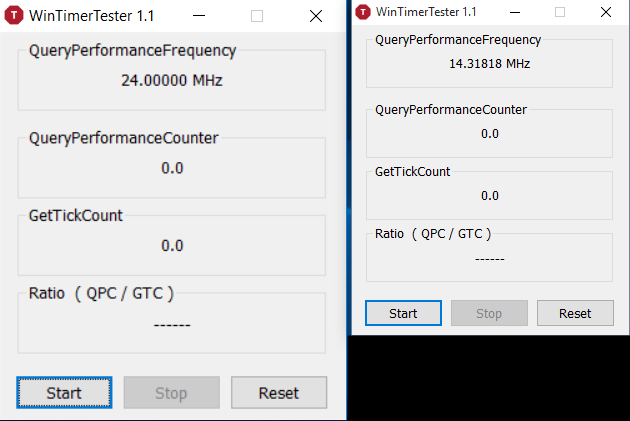Close the larger WinTimerTester window
Image resolution: width=630 pixels, height=421 pixels.
coord(316,16)
